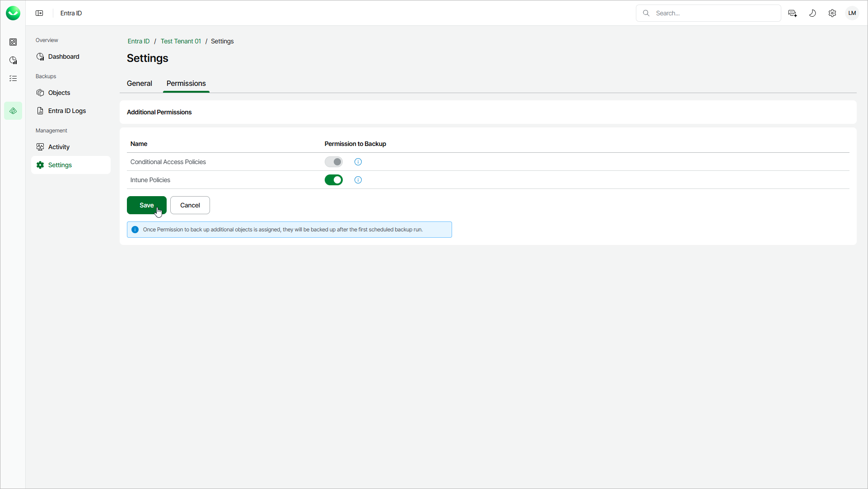868x489 pixels.
Task: Open the reports chart icon in left rail
Action: (13, 60)
